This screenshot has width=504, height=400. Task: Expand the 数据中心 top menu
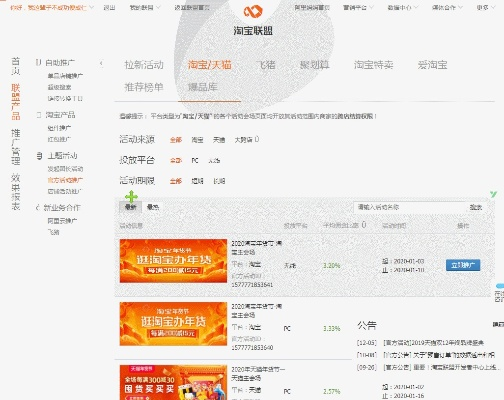[402, 7]
